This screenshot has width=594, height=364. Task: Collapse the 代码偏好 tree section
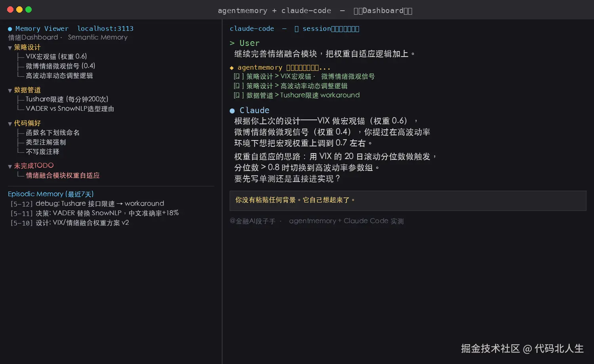[x=10, y=124]
